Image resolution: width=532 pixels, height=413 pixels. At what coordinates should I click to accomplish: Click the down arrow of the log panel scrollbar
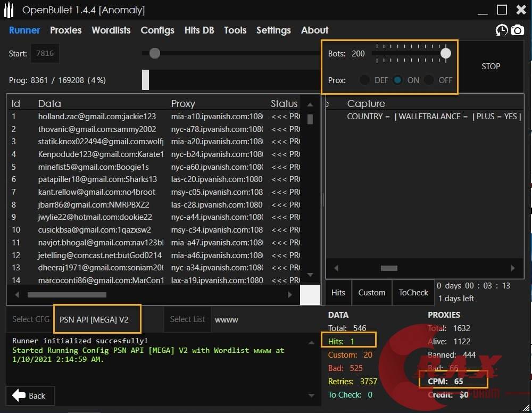coord(311,395)
